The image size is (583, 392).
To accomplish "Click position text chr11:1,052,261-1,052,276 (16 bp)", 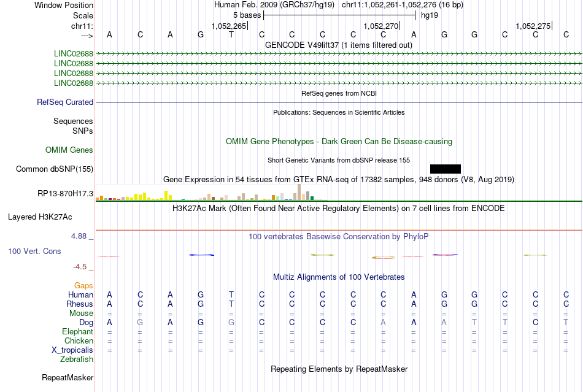I will [x=403, y=5].
